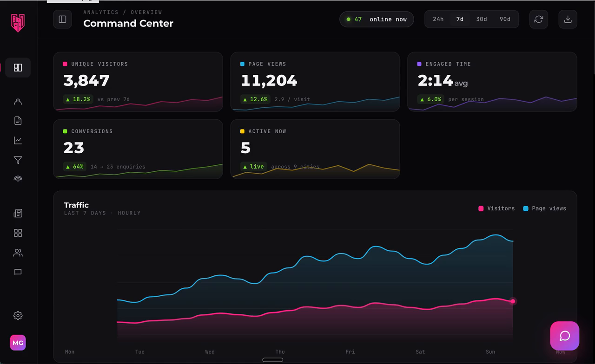The width and height of the screenshot is (595, 364).
Task: Toggle the sidebar panel button
Action: pyautogui.click(x=62, y=19)
